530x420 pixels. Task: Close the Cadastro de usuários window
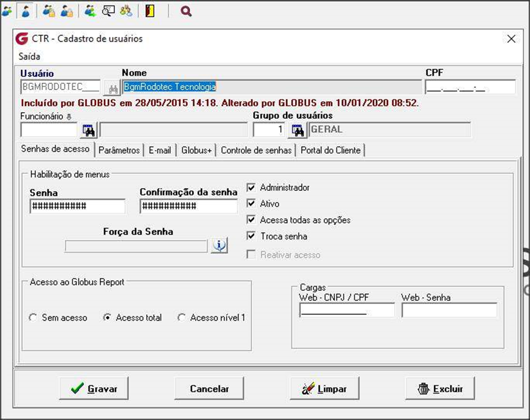(x=511, y=39)
